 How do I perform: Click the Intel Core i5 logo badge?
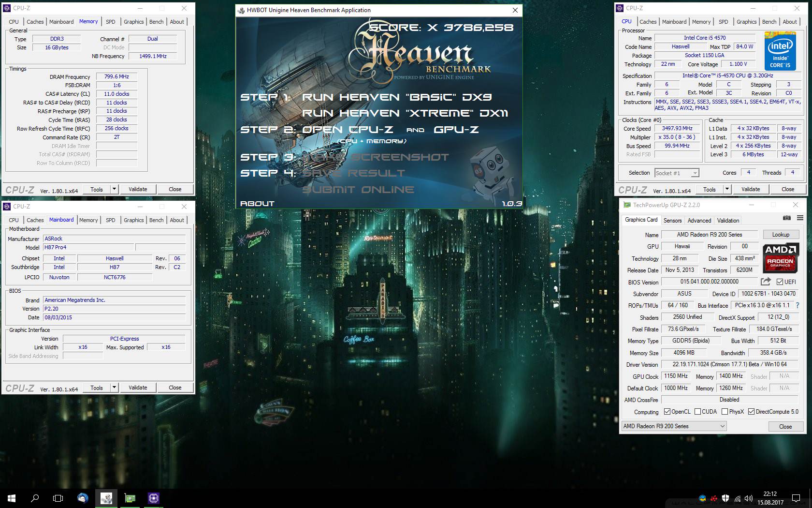780,51
